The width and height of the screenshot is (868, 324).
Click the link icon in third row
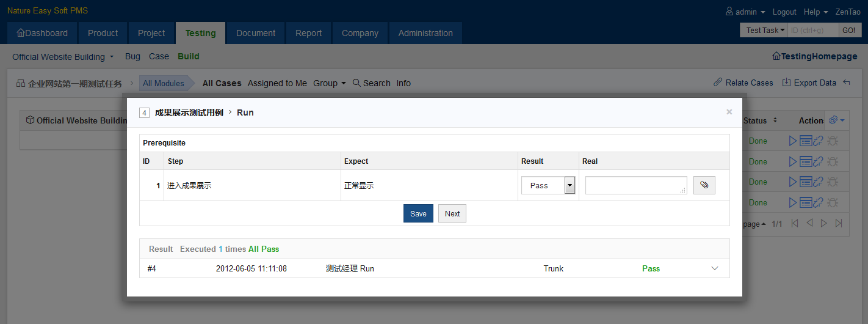coord(819,182)
